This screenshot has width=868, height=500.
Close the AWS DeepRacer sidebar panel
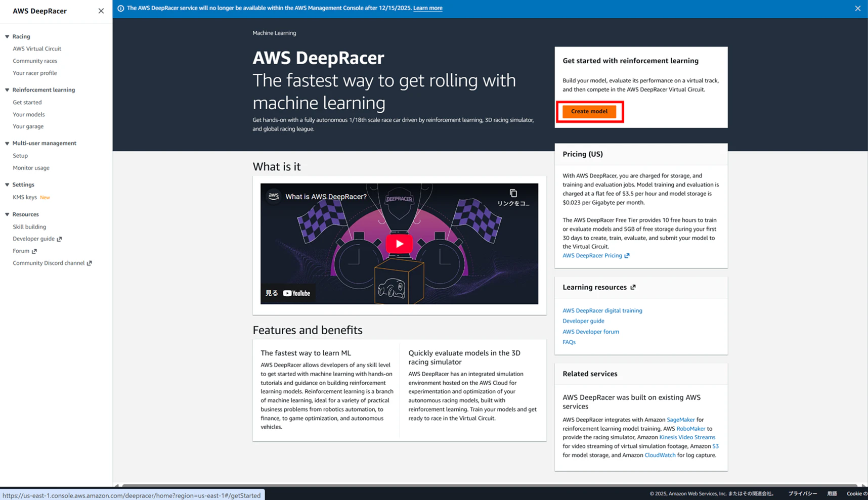[x=101, y=11]
